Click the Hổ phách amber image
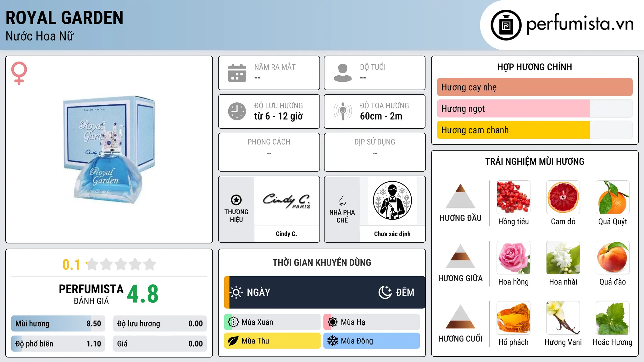The width and height of the screenshot is (644, 362). (x=514, y=318)
